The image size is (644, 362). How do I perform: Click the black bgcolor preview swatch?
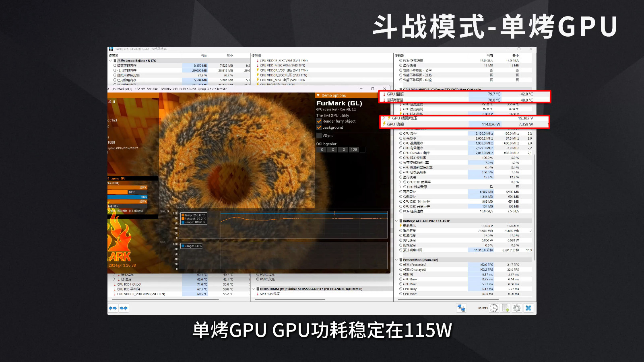tap(362, 150)
